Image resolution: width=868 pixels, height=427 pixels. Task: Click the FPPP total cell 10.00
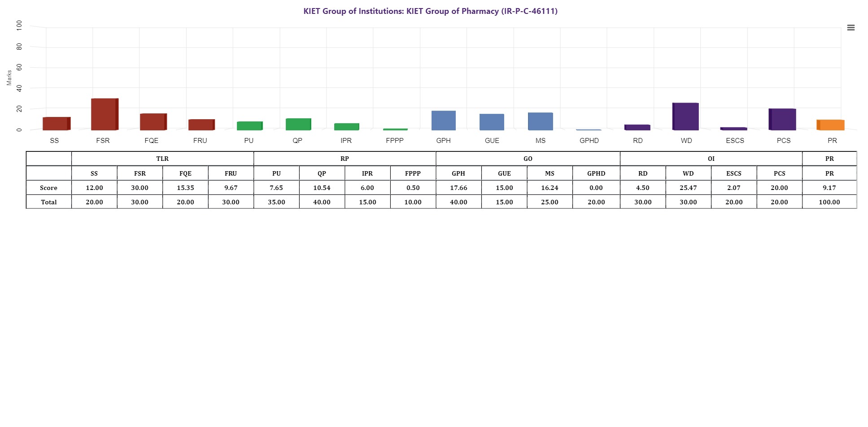tap(413, 202)
